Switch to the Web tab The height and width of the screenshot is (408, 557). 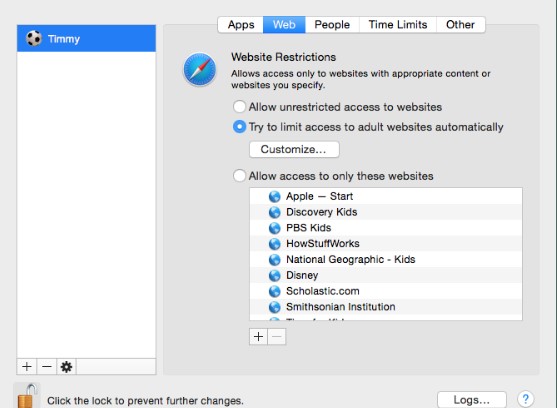(284, 25)
